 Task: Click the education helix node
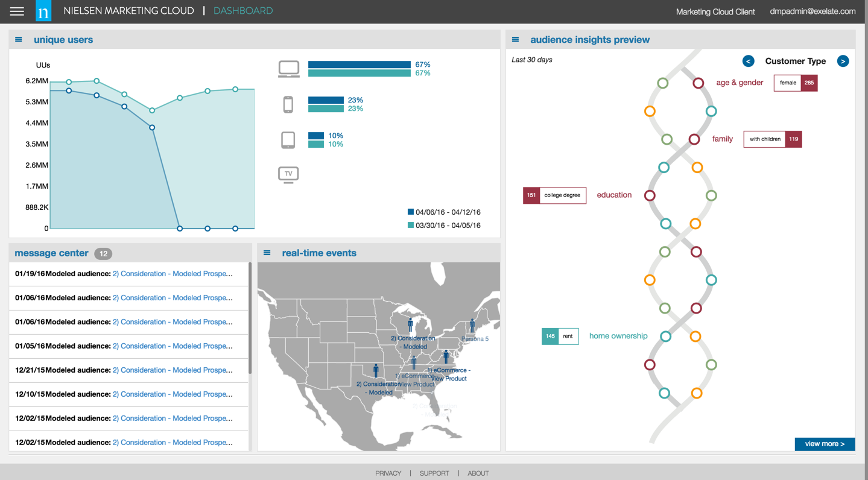650,195
